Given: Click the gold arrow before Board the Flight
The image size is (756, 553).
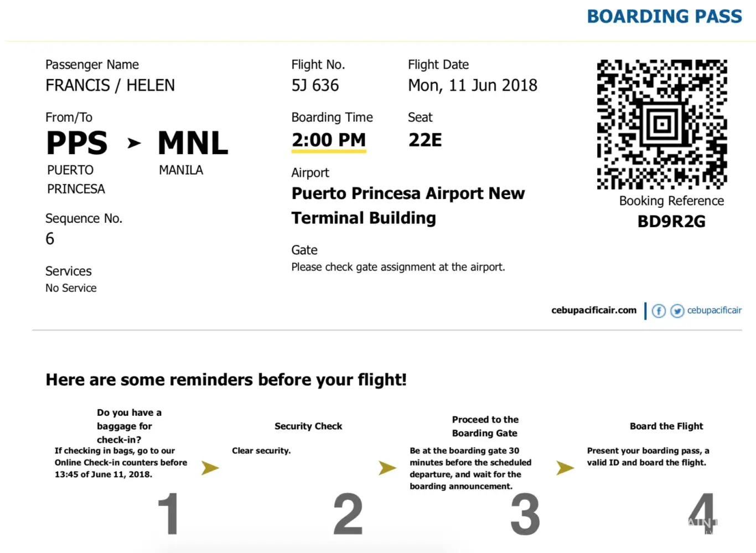Looking at the screenshot, I should tap(565, 468).
